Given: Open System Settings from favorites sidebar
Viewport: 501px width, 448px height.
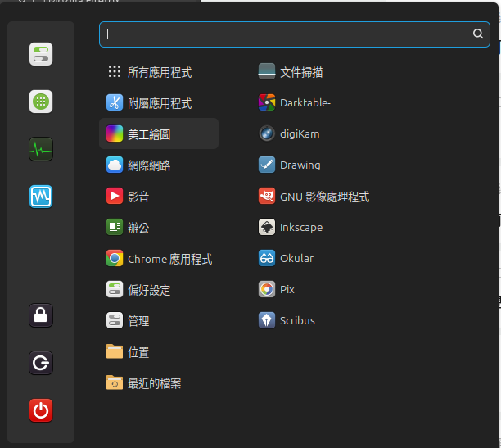Looking at the screenshot, I should pos(41,54).
